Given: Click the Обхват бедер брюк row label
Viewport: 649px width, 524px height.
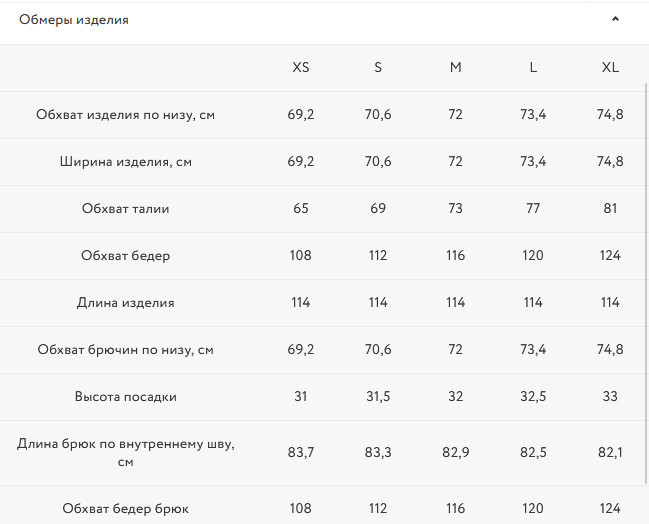Looking at the screenshot, I should (126, 509).
